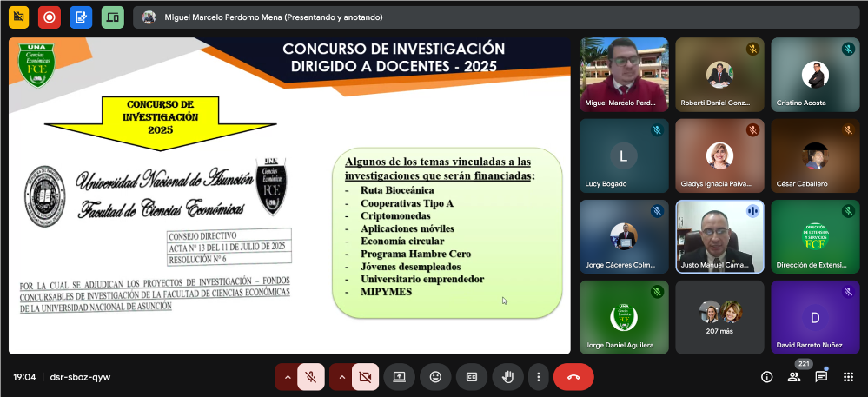
Task: Open the emoji reactions button
Action: pyautogui.click(x=435, y=377)
